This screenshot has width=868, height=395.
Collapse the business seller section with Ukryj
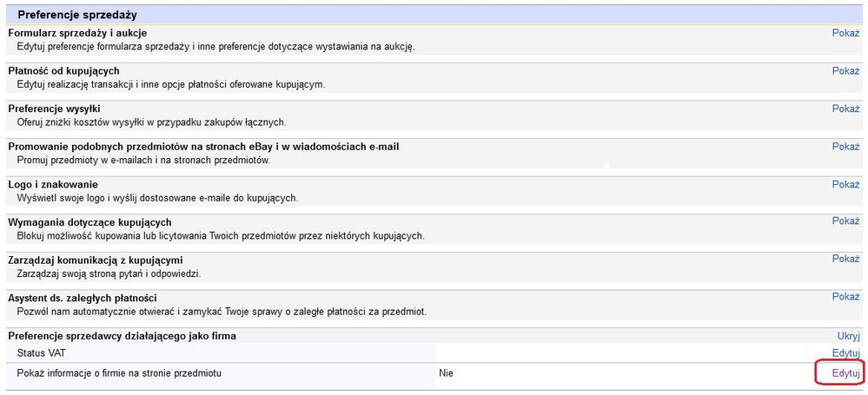tap(847, 335)
